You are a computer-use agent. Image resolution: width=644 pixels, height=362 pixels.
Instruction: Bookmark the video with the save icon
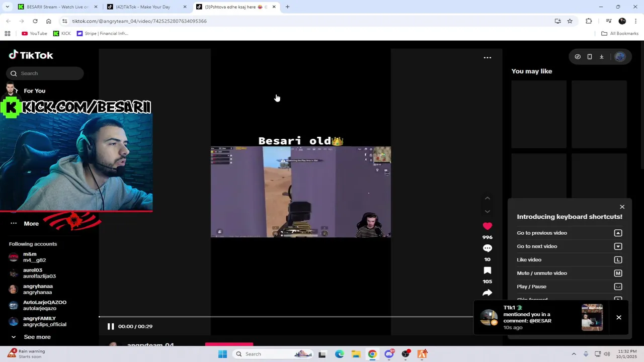(x=487, y=270)
